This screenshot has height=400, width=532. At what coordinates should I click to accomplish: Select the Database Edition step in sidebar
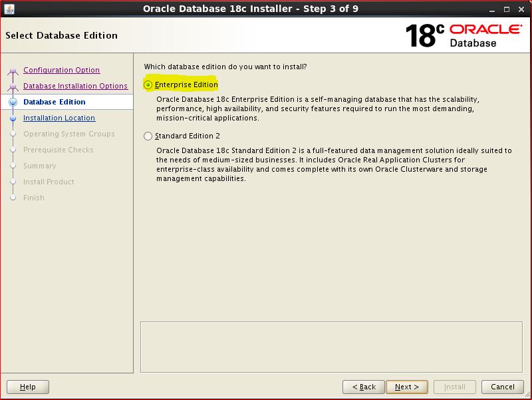pos(54,102)
